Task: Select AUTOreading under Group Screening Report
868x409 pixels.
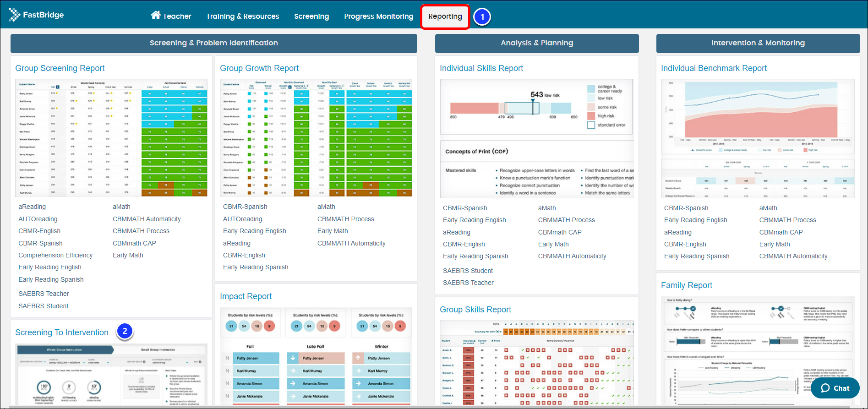Action: tap(38, 219)
